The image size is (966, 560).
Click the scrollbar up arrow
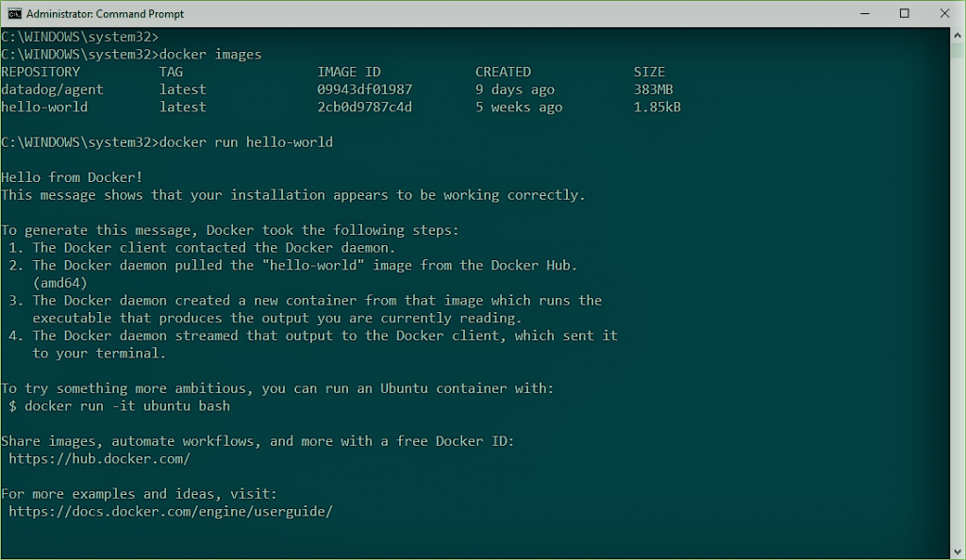(x=958, y=35)
